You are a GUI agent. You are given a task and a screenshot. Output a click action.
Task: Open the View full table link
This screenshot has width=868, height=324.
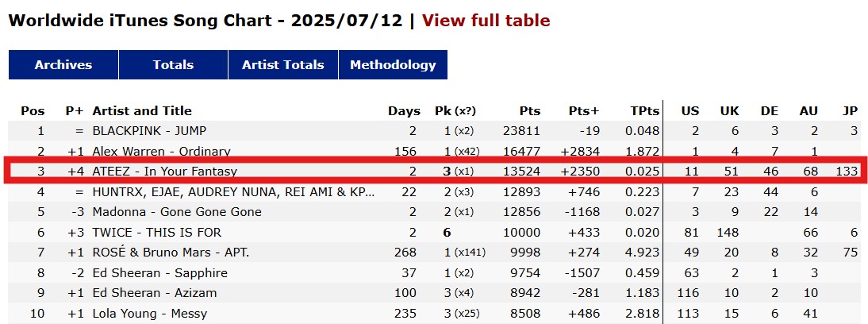coord(486,21)
